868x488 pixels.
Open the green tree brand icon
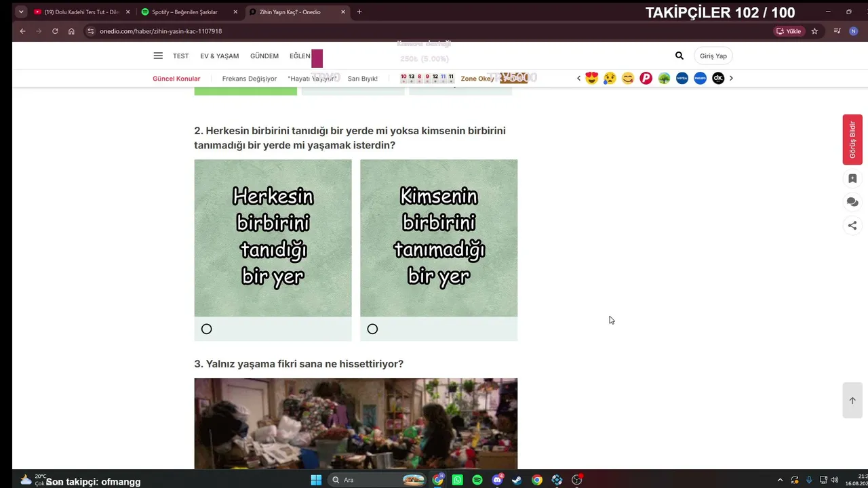click(664, 78)
